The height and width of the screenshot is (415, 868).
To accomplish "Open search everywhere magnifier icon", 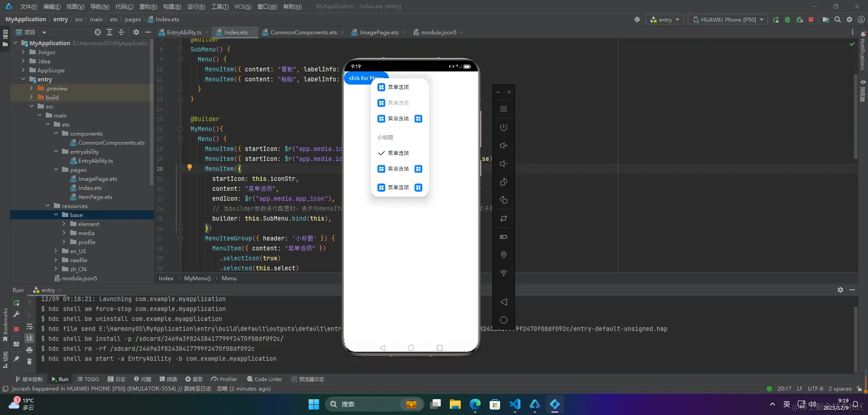I will (838, 20).
